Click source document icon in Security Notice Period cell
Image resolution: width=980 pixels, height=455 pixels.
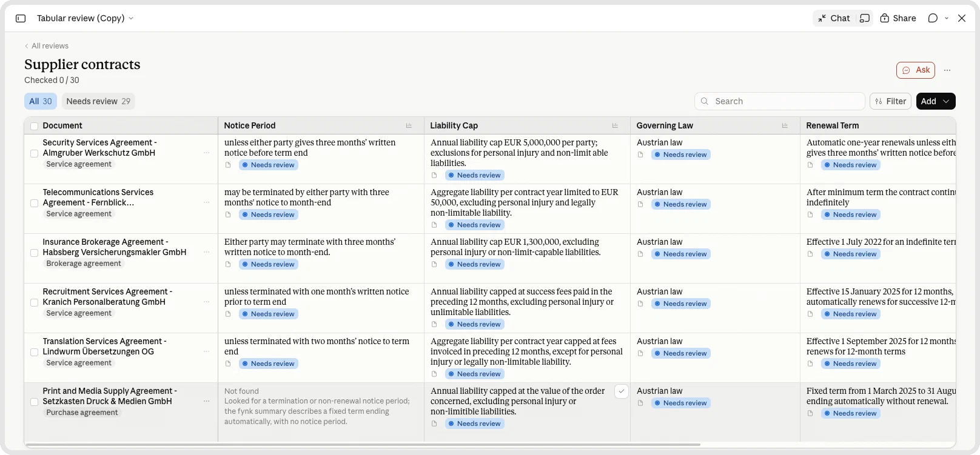tap(228, 165)
